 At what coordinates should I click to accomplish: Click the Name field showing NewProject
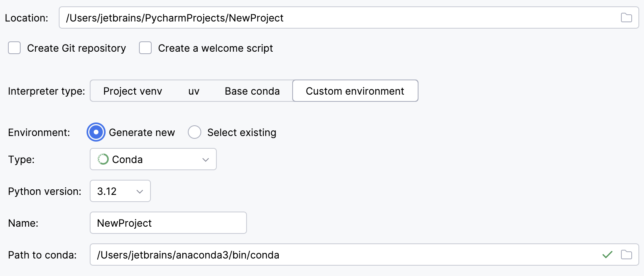click(x=168, y=223)
